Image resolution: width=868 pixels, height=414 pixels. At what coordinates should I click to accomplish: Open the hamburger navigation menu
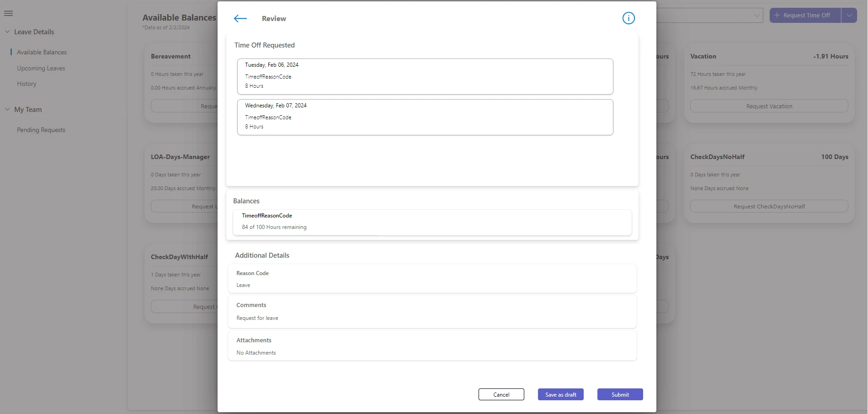[x=8, y=13]
